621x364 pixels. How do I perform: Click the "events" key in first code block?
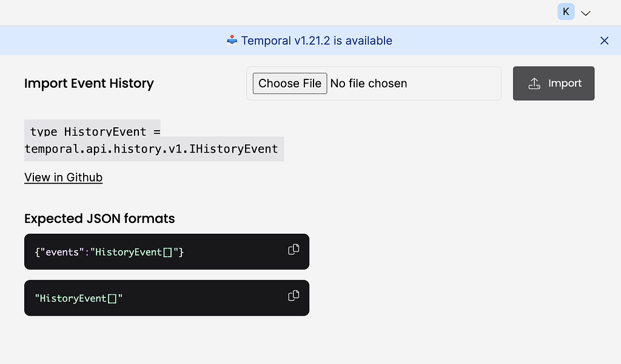[62, 252]
